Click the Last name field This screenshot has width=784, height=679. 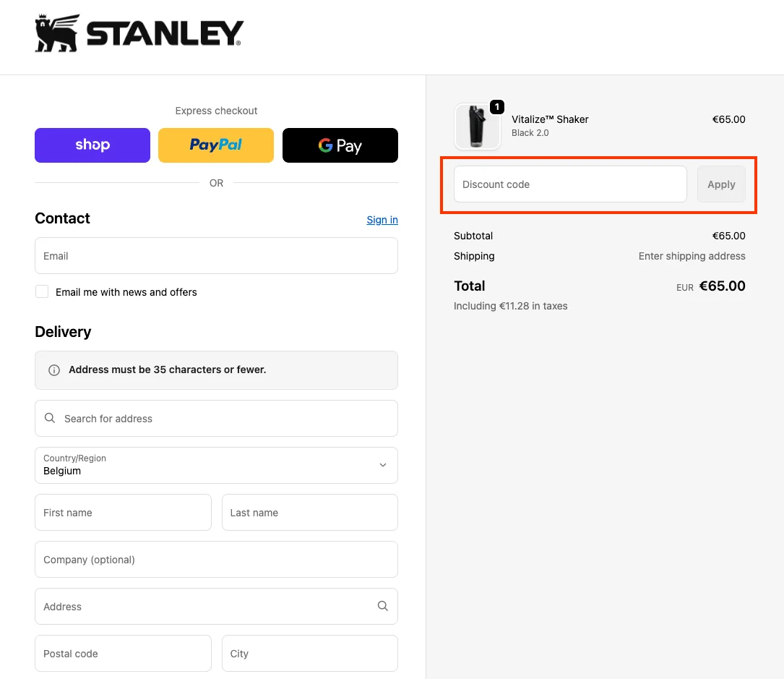tap(310, 513)
